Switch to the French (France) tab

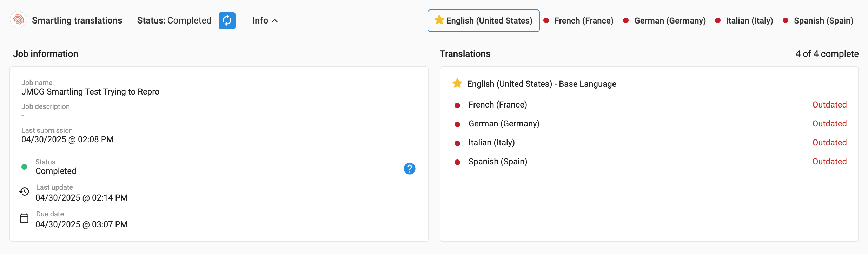(578, 21)
